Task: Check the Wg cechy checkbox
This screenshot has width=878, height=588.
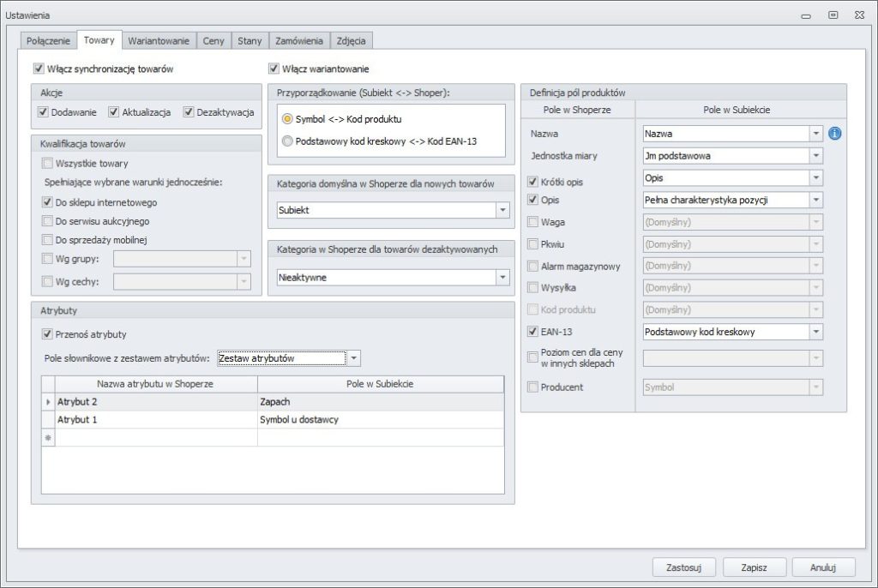Action: click(x=48, y=281)
